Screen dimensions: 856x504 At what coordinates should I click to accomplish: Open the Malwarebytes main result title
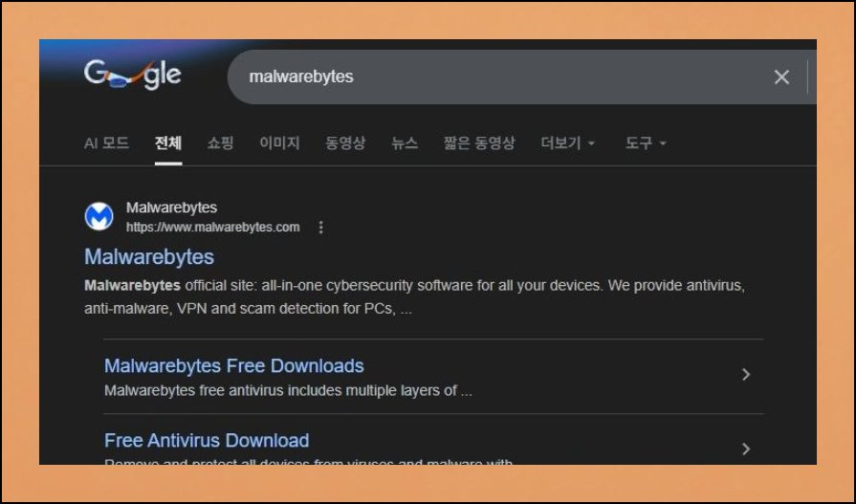coord(149,256)
